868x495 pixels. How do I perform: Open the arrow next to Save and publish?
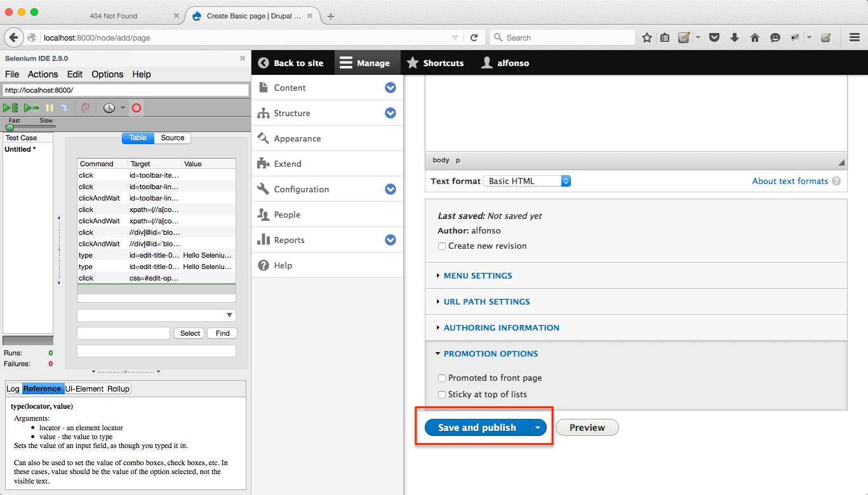(x=538, y=428)
